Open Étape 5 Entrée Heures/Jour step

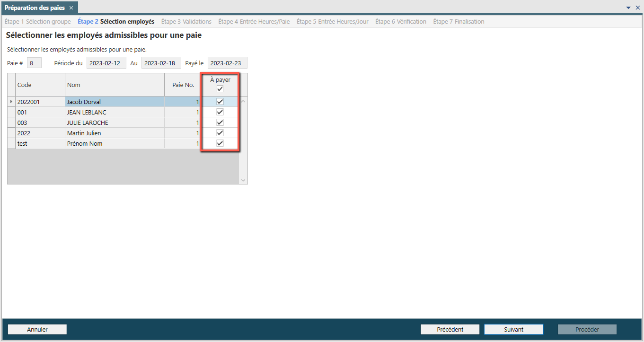click(333, 21)
